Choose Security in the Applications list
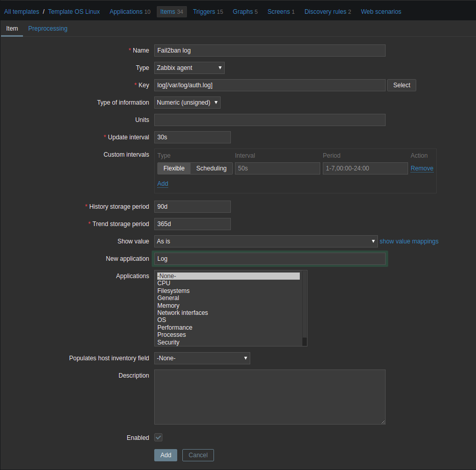 coord(169,342)
